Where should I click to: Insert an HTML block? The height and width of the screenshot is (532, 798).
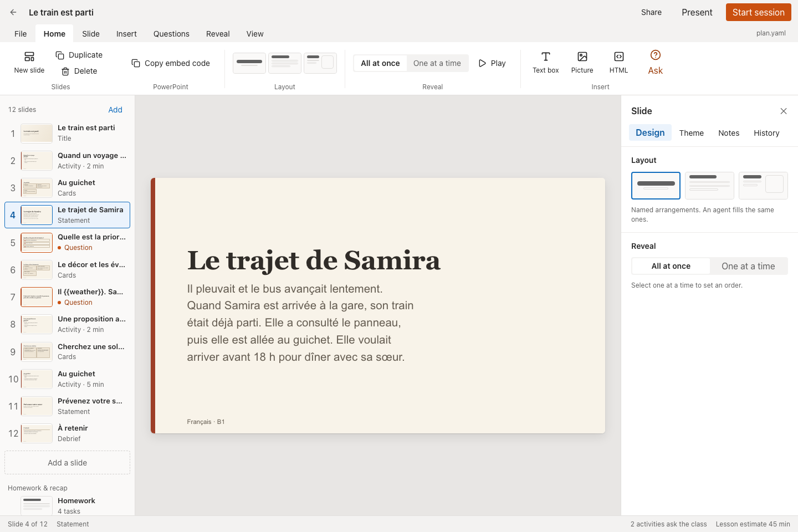tap(619, 63)
